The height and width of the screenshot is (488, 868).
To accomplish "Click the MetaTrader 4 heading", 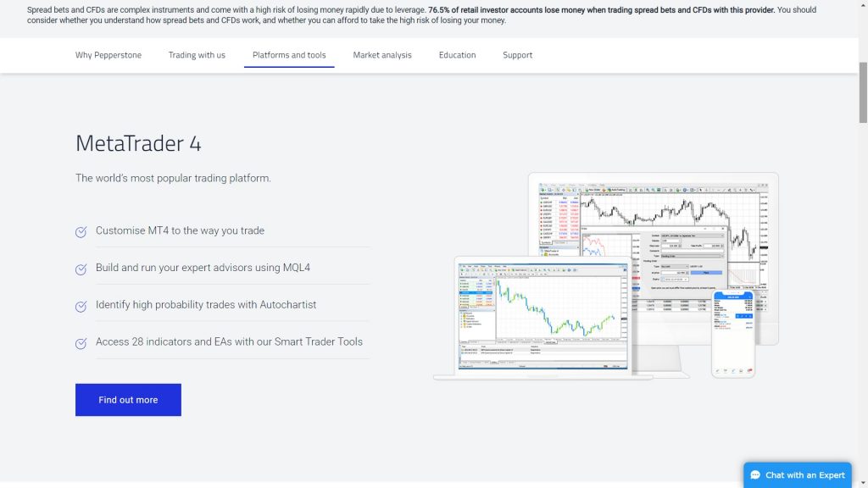I will pos(138,143).
